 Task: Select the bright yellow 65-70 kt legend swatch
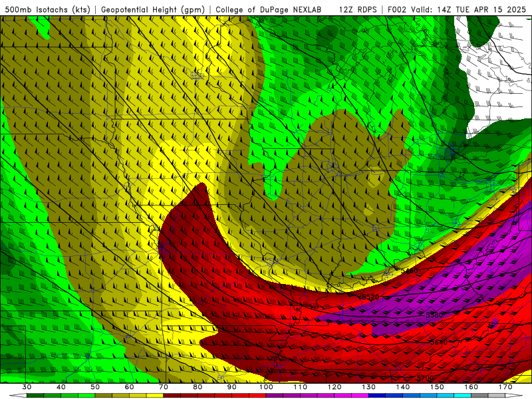tap(155, 396)
